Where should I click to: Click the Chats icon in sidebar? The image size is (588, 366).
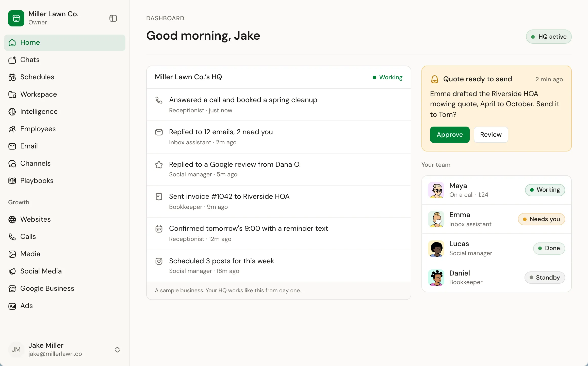[12, 60]
